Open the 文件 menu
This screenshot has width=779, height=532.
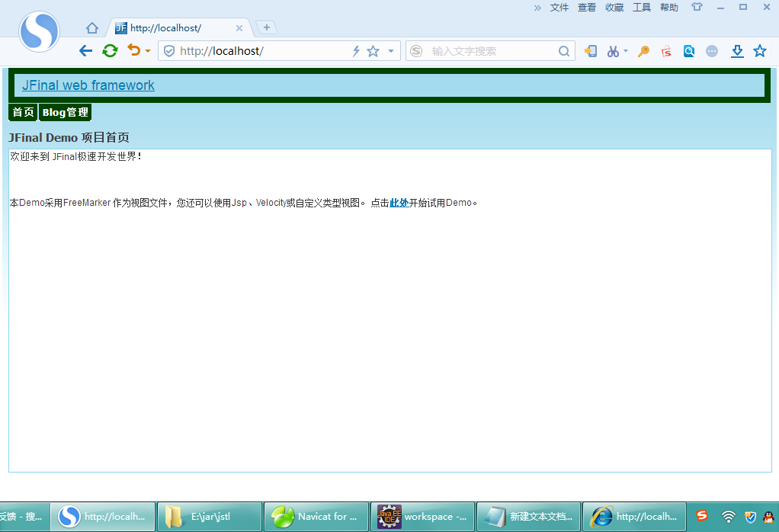[x=559, y=8]
